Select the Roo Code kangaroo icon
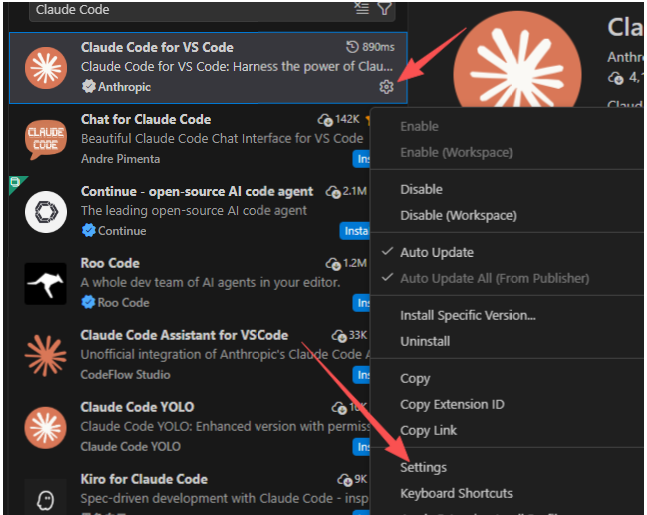647x515 pixels. coord(45,283)
